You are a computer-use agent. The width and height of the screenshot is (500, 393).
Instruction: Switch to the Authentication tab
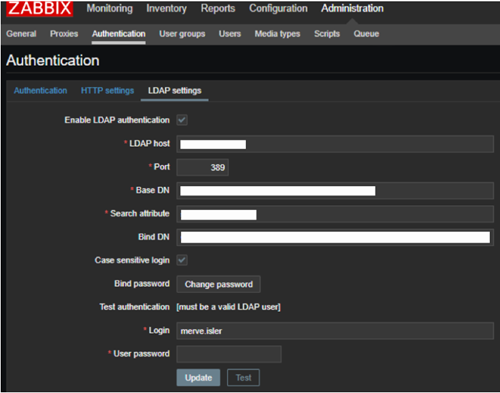(x=40, y=91)
